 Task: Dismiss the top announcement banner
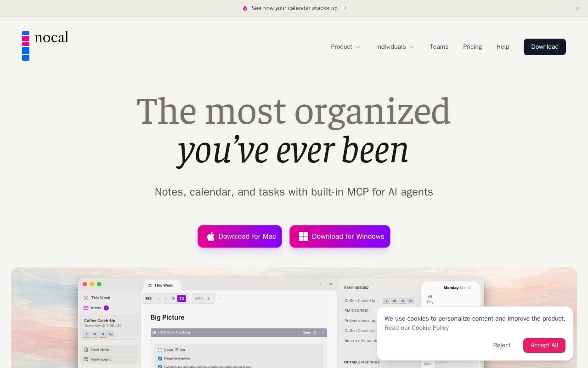pyautogui.click(x=577, y=8)
